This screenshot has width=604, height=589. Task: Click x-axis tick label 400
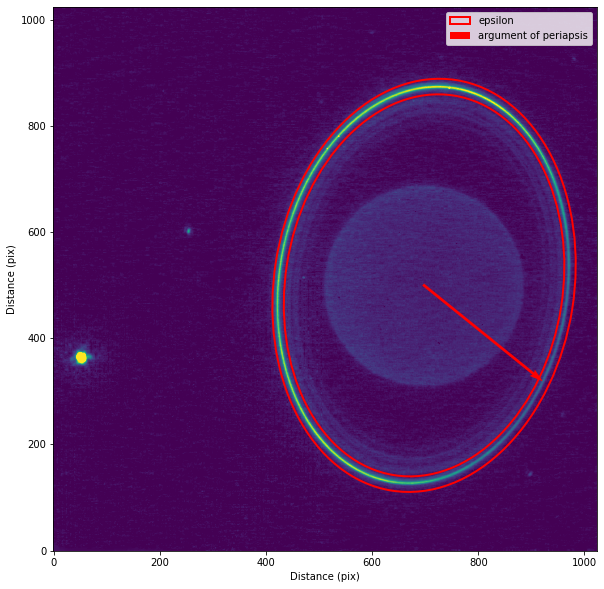click(266, 562)
